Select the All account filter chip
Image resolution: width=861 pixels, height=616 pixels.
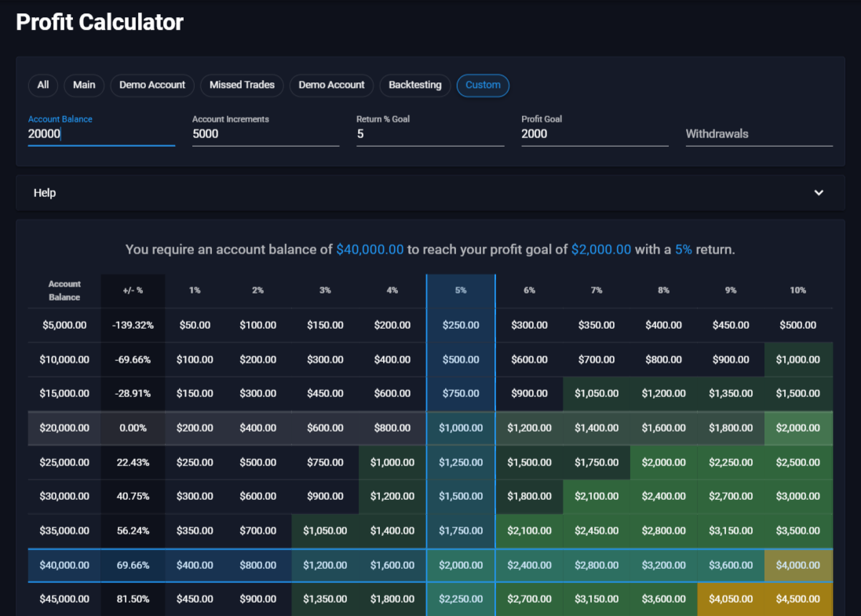pyautogui.click(x=43, y=86)
